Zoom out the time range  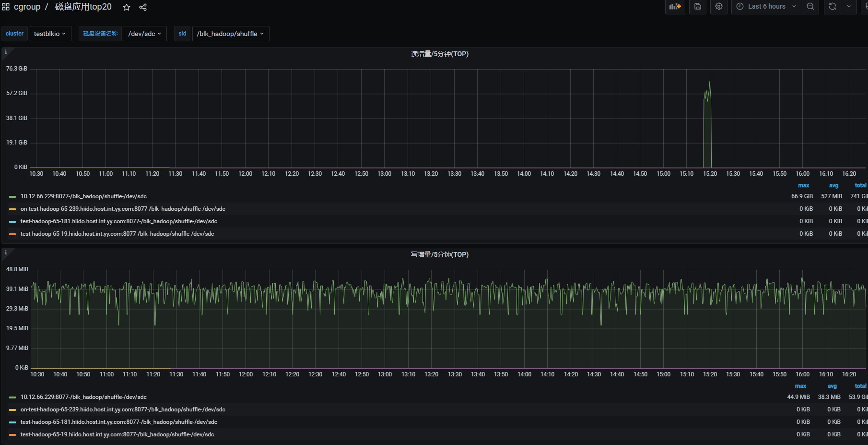point(810,7)
